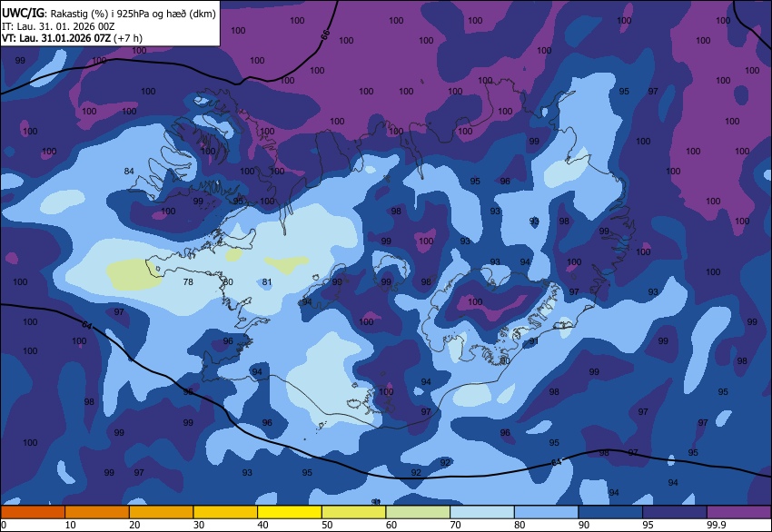Select the legend swatch between 10 and 20
Screen dimensions: 772x532
(x=97, y=512)
